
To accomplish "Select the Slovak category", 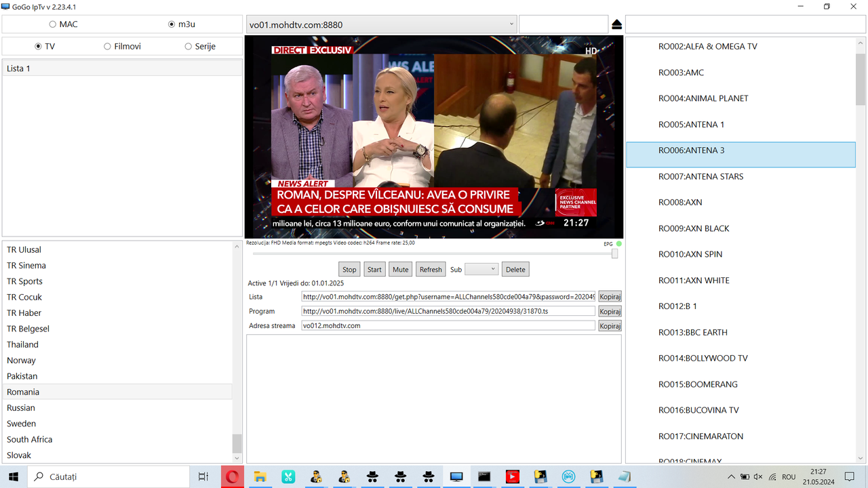I will click(x=117, y=455).
